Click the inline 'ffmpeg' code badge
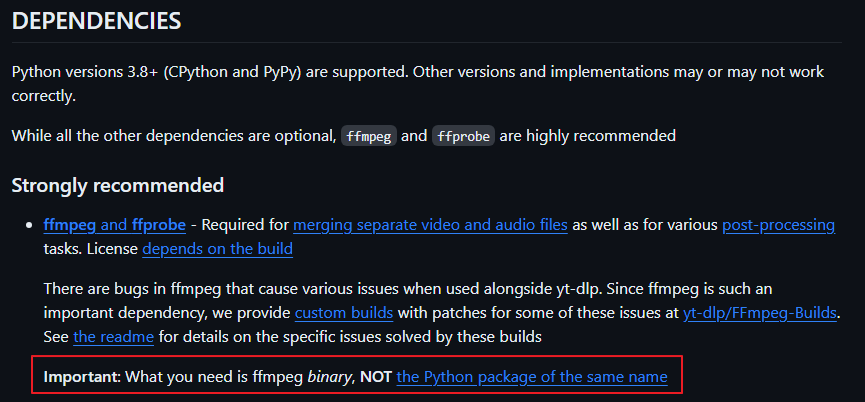865x402 pixels. pyautogui.click(x=368, y=135)
